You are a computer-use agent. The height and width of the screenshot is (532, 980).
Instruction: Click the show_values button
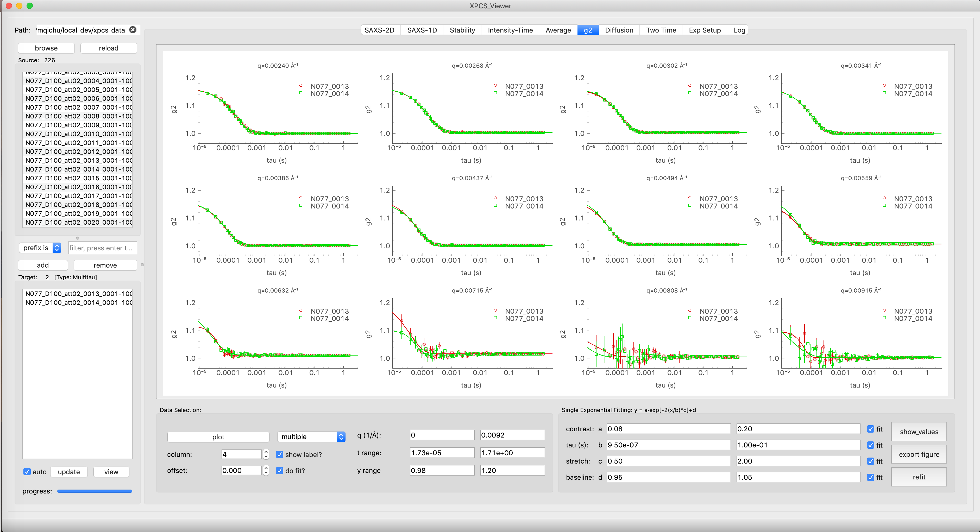pyautogui.click(x=919, y=432)
